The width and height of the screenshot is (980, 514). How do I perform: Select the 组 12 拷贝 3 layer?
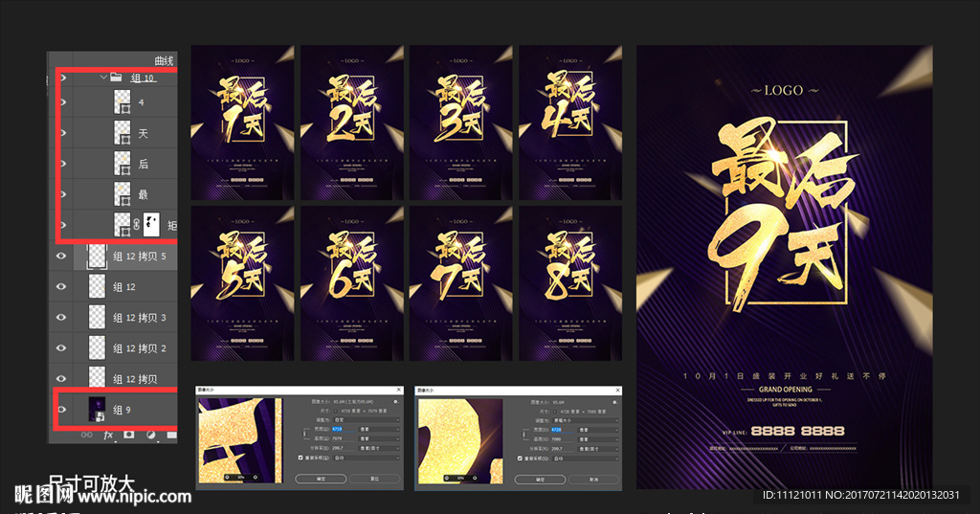point(139,317)
